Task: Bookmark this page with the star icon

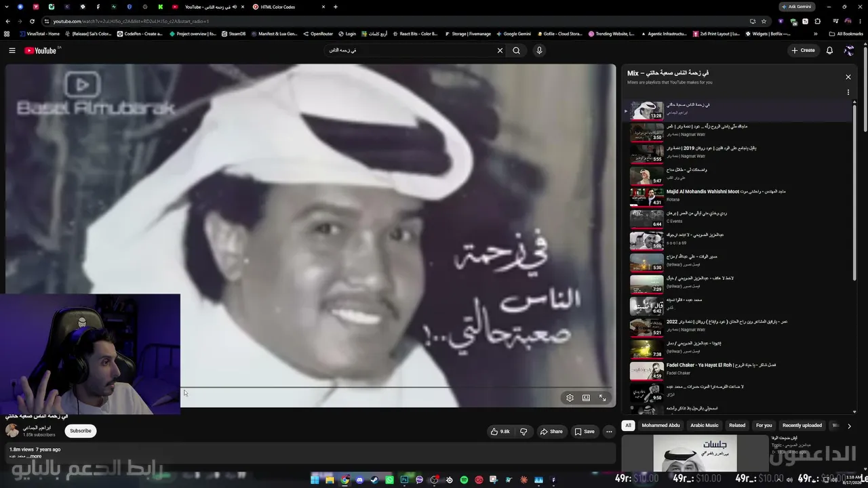Action: click(764, 21)
